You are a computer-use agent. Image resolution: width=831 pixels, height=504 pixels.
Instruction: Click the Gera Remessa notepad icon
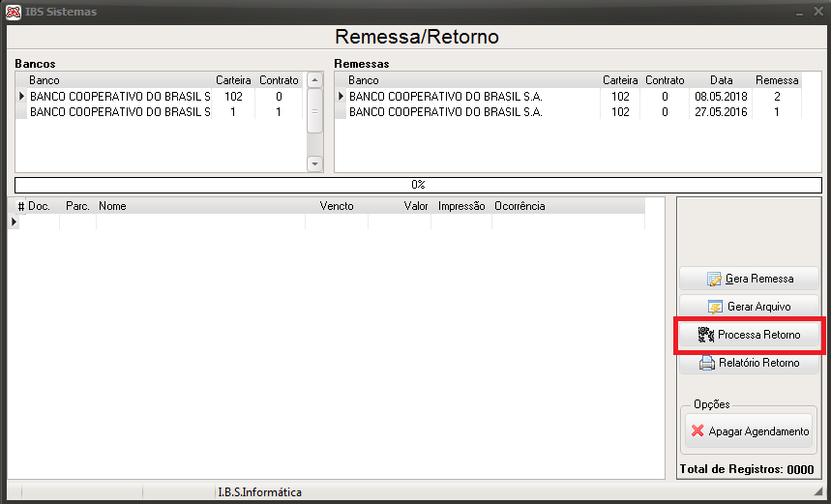pyautogui.click(x=714, y=279)
